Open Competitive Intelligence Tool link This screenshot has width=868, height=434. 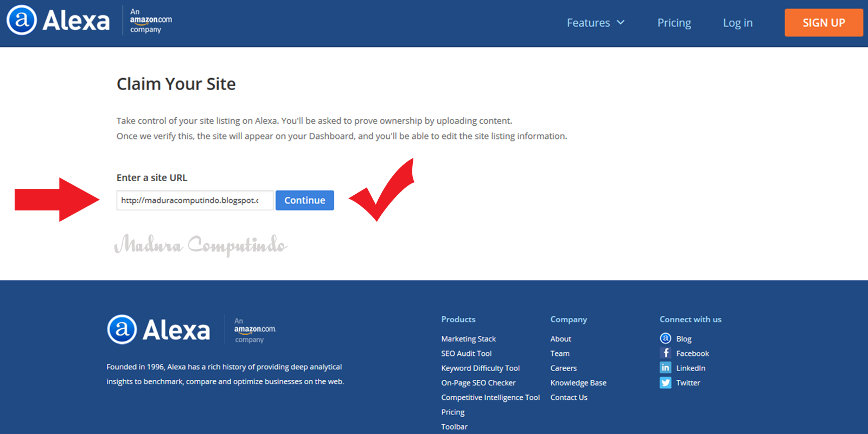(x=490, y=397)
